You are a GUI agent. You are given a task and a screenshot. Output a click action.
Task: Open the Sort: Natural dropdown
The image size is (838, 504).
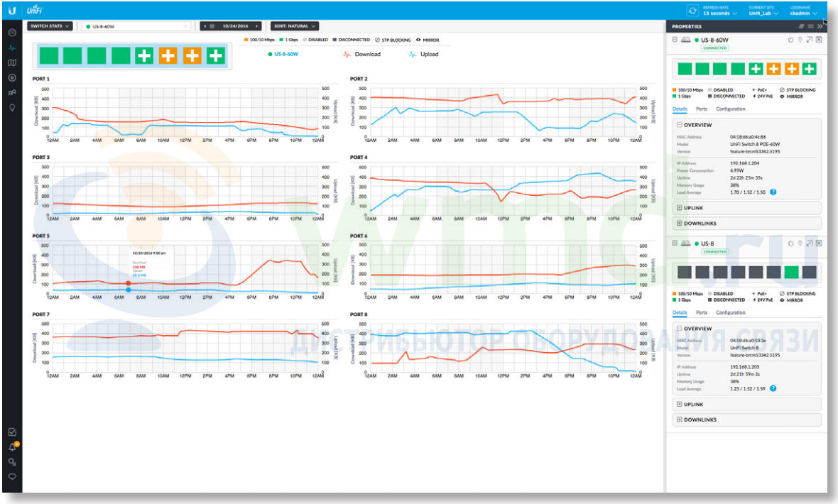coord(295,26)
